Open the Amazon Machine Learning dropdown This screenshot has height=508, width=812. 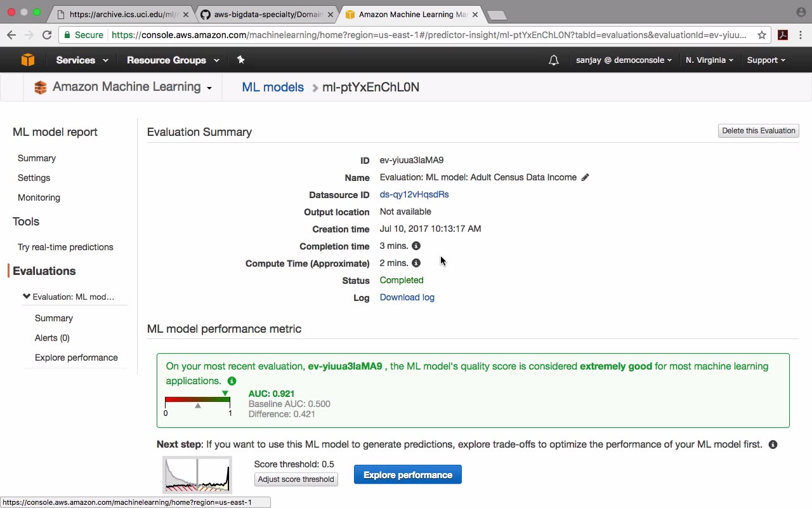click(132, 87)
